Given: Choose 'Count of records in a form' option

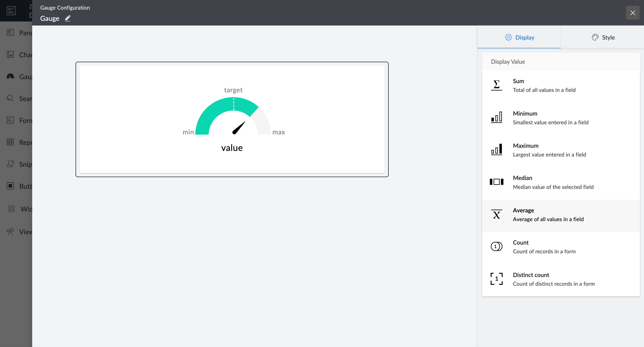Looking at the screenshot, I should click(544, 251).
